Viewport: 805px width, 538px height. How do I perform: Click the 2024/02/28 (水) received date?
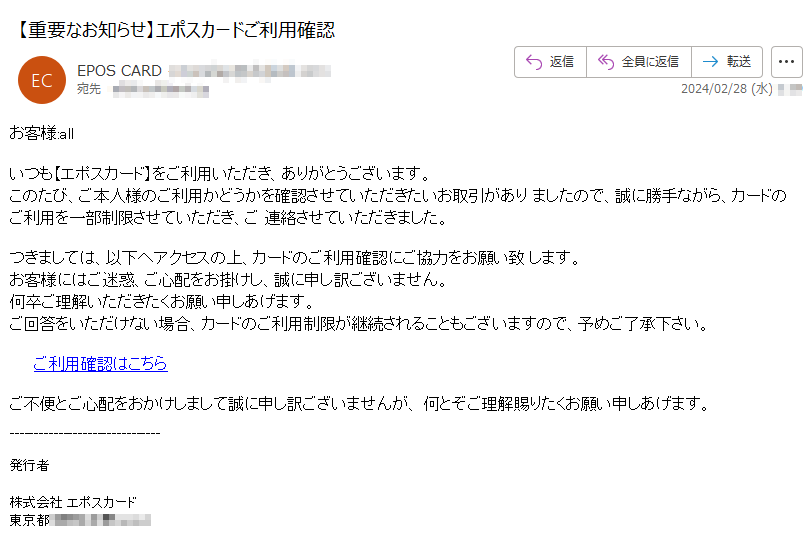coord(726,89)
